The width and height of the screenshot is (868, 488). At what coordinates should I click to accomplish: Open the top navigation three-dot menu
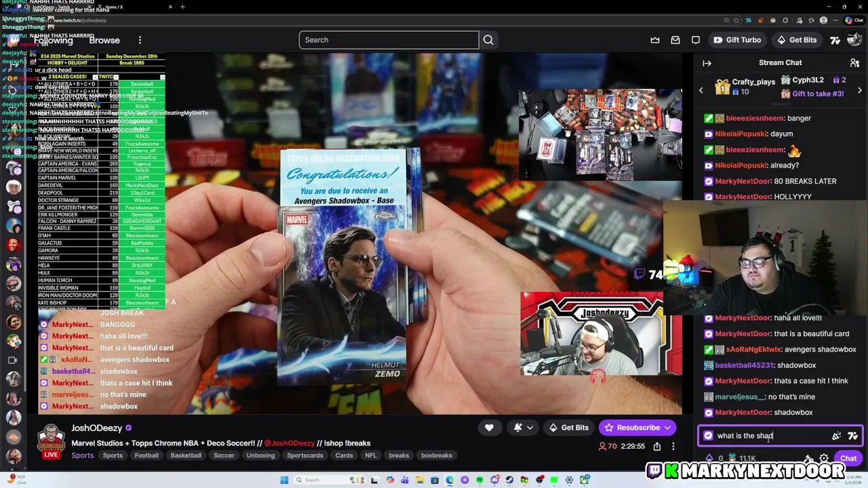point(140,40)
